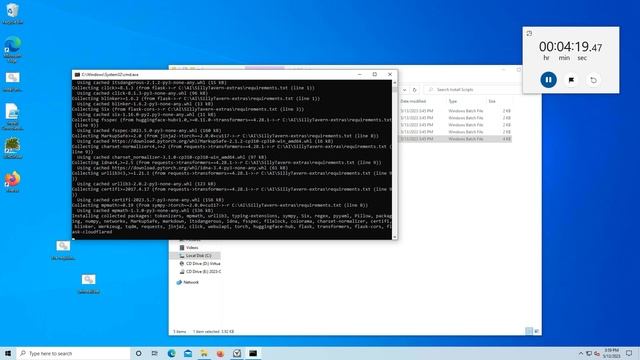This screenshot has height=360, width=640.
Task: Select Local Disk (C:) in Explorer tree
Action: [x=198, y=256]
